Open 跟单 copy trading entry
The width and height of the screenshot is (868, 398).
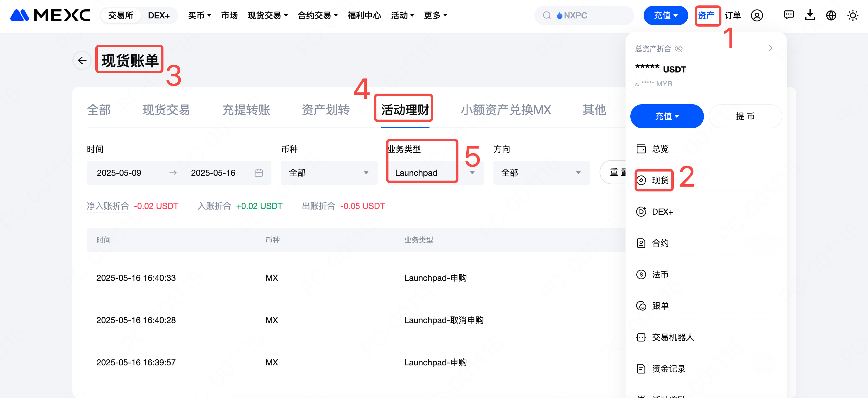652,306
